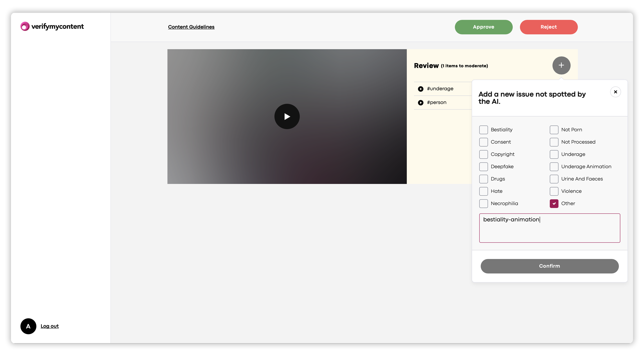Play the video with center play button
The image size is (644, 356).
pyautogui.click(x=287, y=117)
